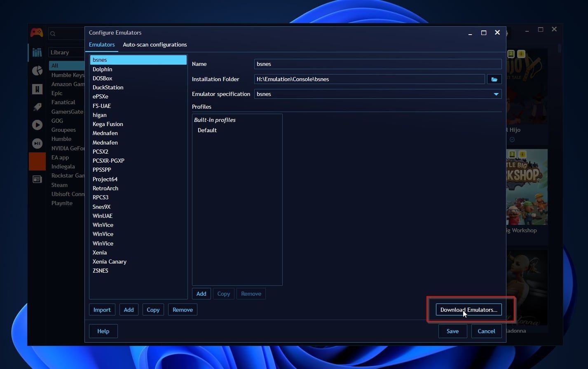Select FS-UAE in the emulator list
The height and width of the screenshot is (369, 588).
click(138, 106)
